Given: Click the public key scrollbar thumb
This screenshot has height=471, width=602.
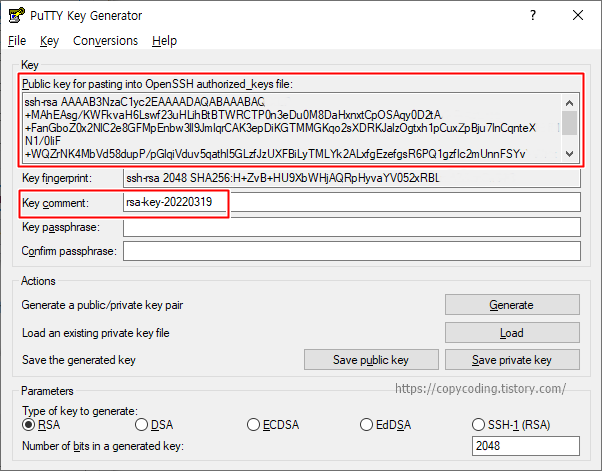Looking at the screenshot, I should pos(570,123).
